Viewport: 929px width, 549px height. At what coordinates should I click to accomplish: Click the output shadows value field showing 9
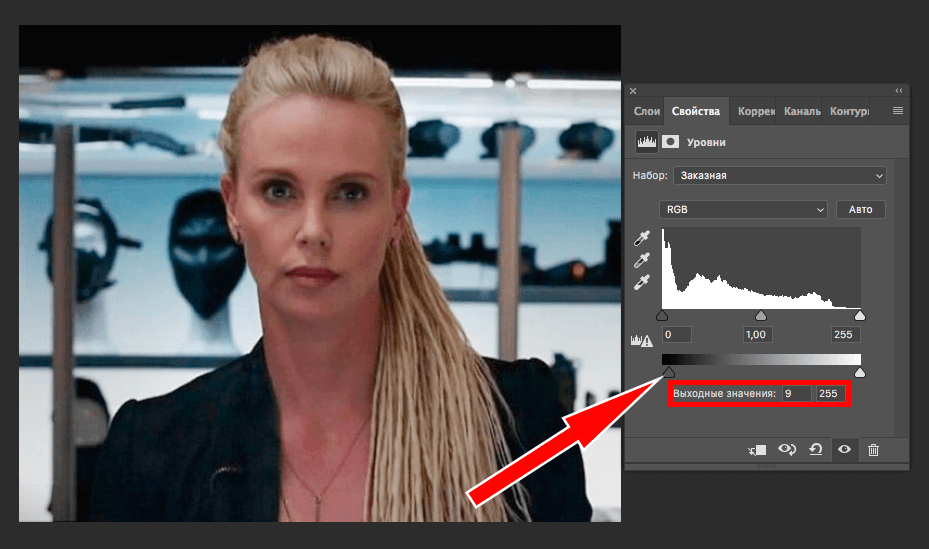coord(796,394)
